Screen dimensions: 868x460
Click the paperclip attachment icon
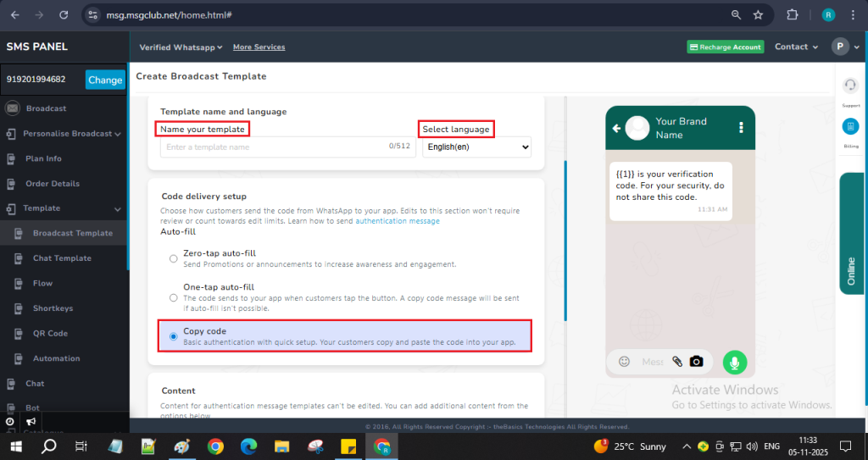[x=677, y=362]
